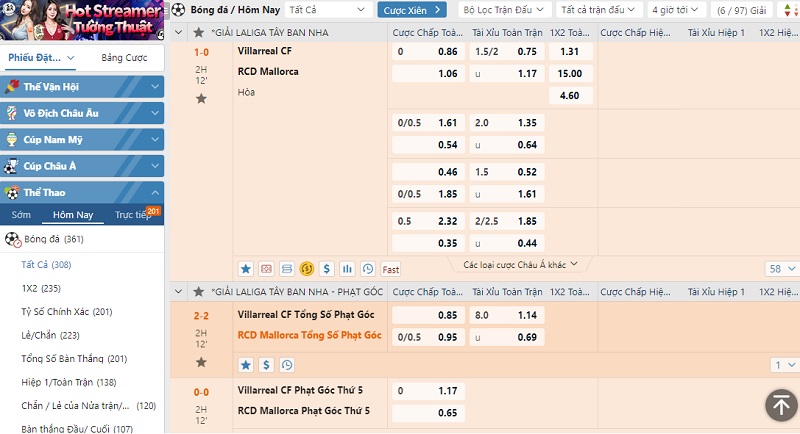Viewport: 800px width, 434px height.
Task: Select RCD Mallorca win odds 15.00
Action: pyautogui.click(x=570, y=73)
